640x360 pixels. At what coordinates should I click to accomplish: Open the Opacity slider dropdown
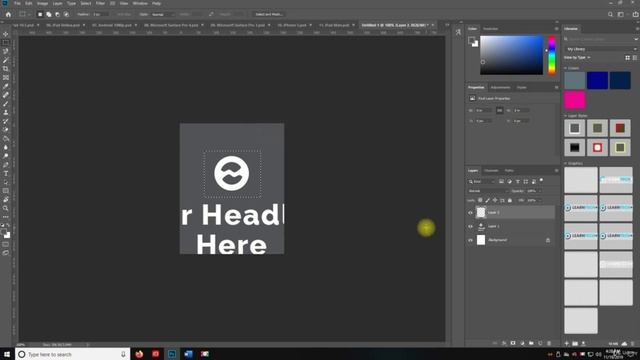coord(540,191)
